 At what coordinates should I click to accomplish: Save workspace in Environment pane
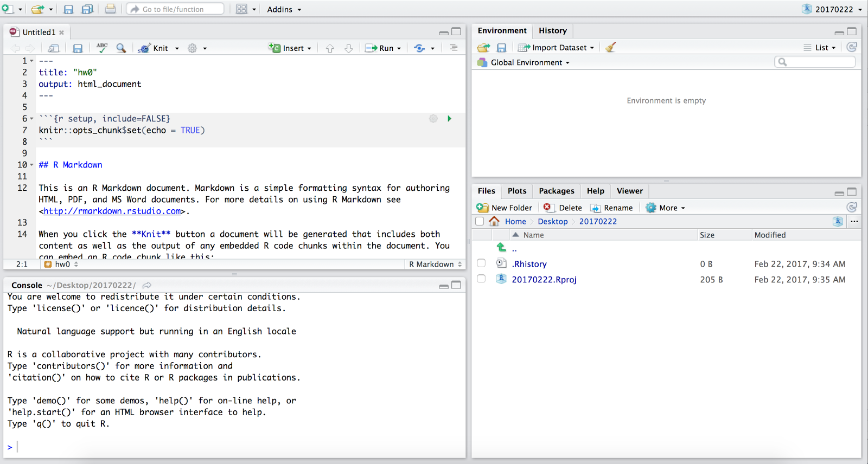pyautogui.click(x=501, y=48)
